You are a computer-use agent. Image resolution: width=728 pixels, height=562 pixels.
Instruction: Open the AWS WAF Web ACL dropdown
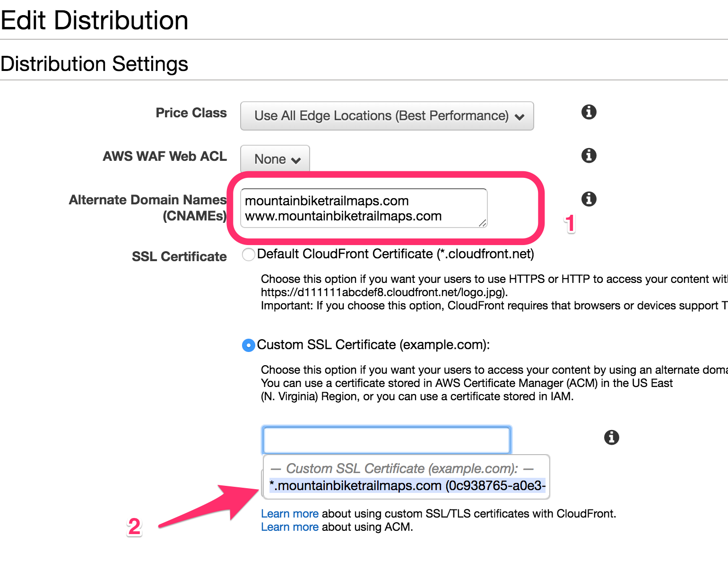click(275, 159)
